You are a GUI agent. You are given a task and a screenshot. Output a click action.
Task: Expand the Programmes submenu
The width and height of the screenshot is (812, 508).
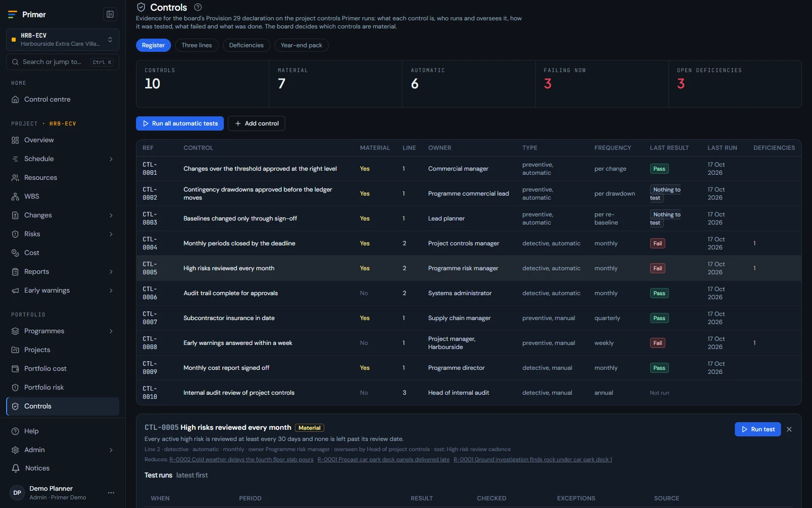[x=111, y=331]
